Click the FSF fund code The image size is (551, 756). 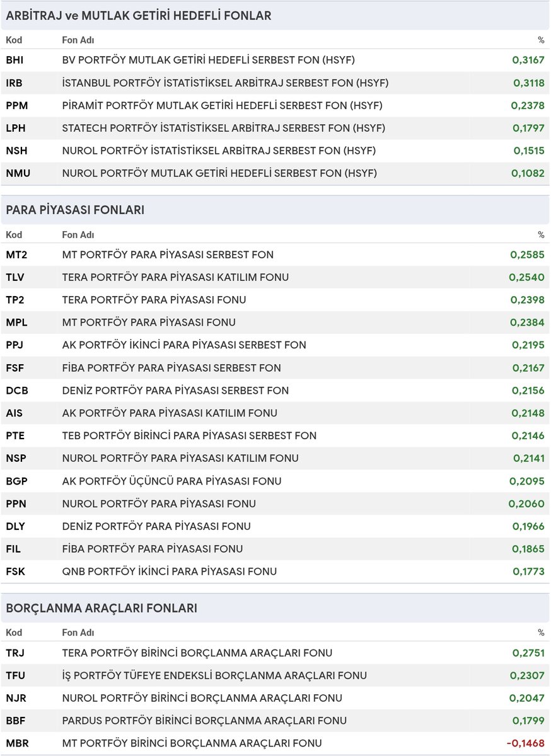(x=15, y=369)
